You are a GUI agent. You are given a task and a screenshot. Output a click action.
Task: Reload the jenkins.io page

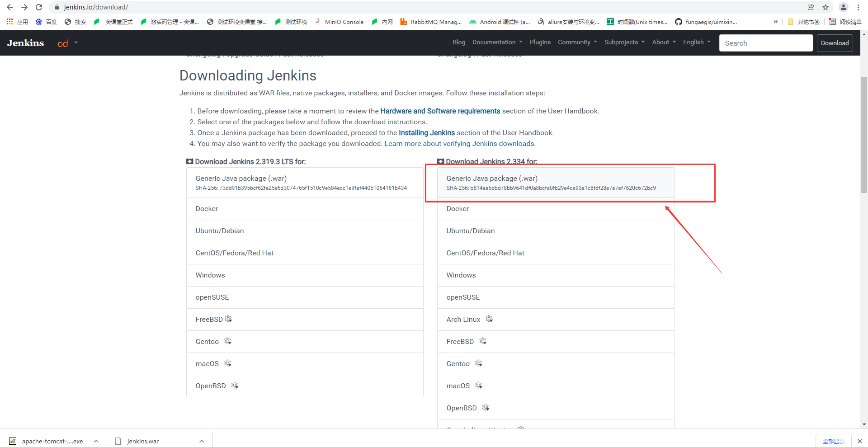pos(39,7)
